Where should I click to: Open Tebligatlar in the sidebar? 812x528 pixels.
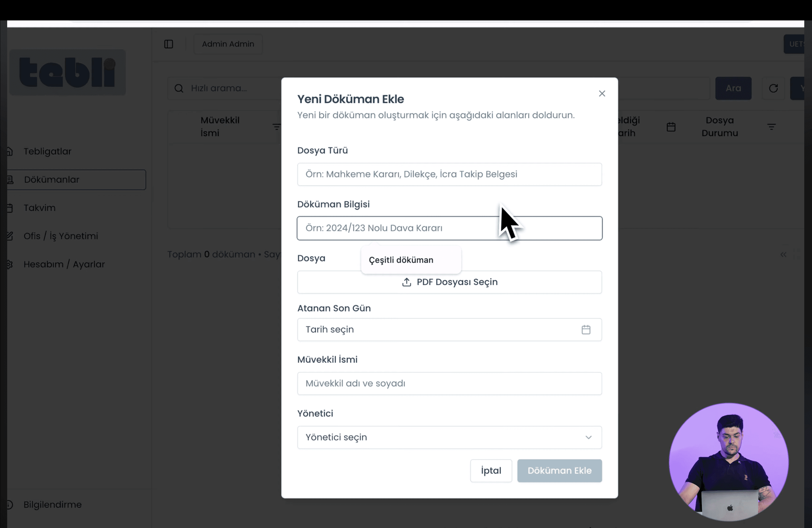48,151
